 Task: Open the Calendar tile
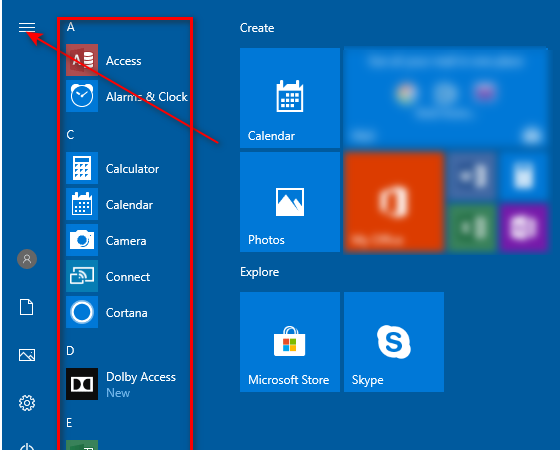290,98
